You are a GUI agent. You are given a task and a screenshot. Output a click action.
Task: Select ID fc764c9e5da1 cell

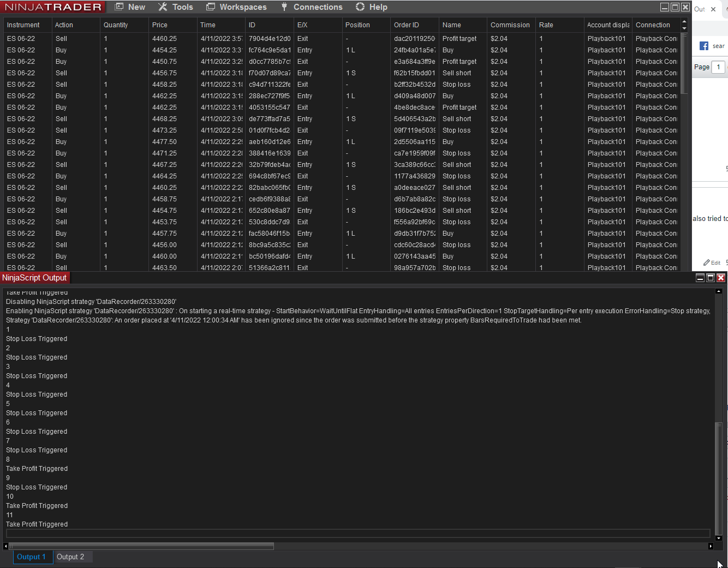pos(269,50)
